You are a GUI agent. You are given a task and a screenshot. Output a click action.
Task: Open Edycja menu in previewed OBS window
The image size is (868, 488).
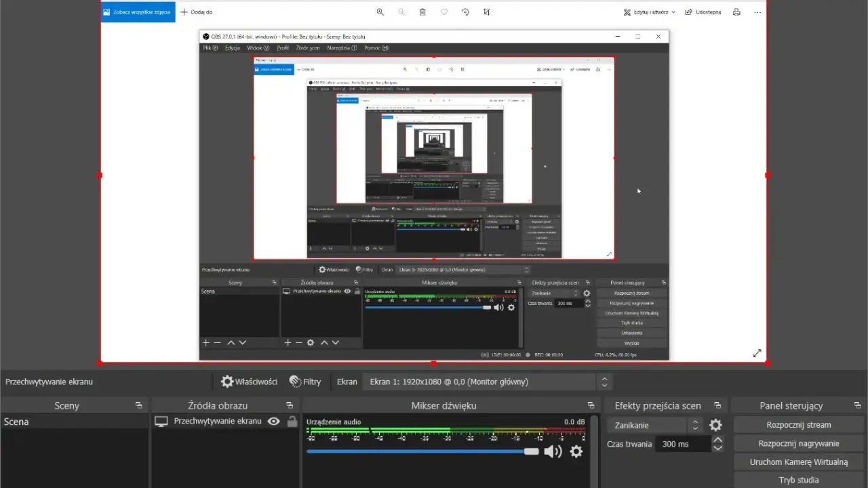point(233,48)
